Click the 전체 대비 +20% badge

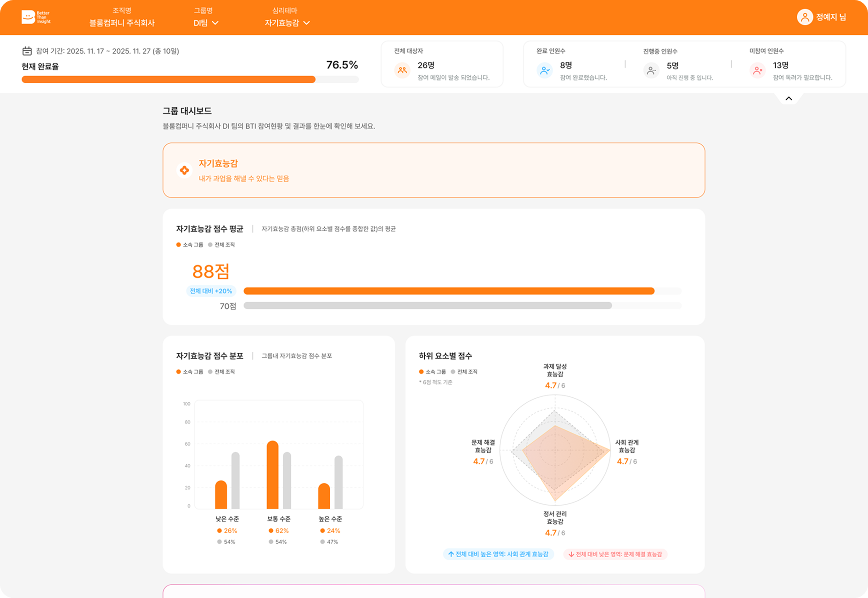coord(211,291)
